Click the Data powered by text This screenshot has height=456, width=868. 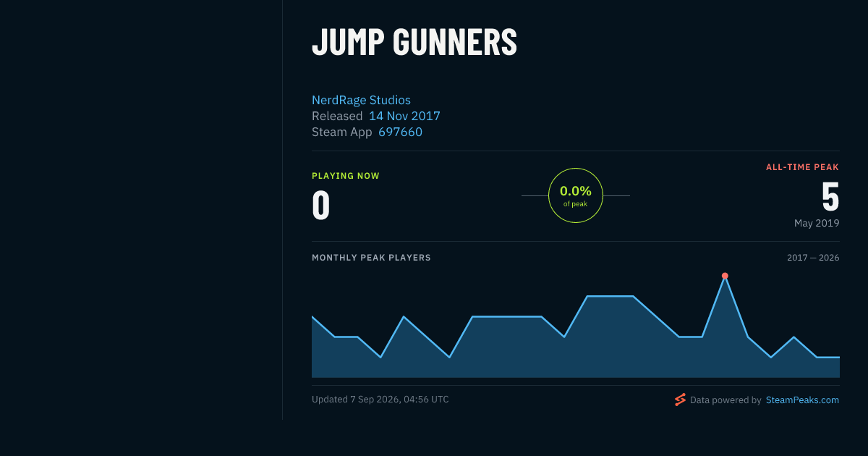[x=726, y=400]
